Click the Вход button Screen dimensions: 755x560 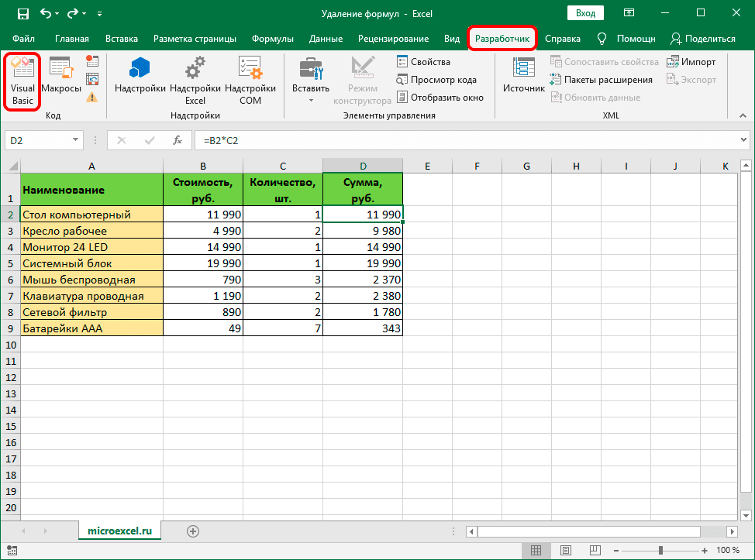585,12
